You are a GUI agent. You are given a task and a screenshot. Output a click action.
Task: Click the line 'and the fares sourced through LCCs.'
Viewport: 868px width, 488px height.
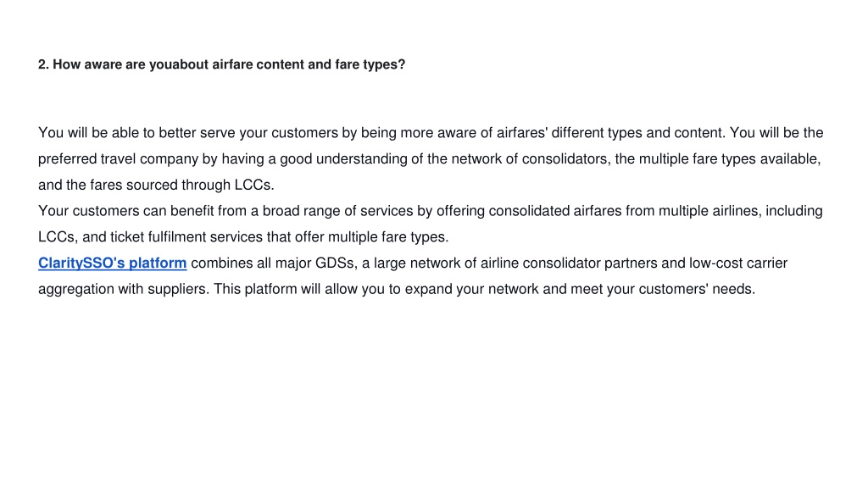pyautogui.click(x=156, y=185)
